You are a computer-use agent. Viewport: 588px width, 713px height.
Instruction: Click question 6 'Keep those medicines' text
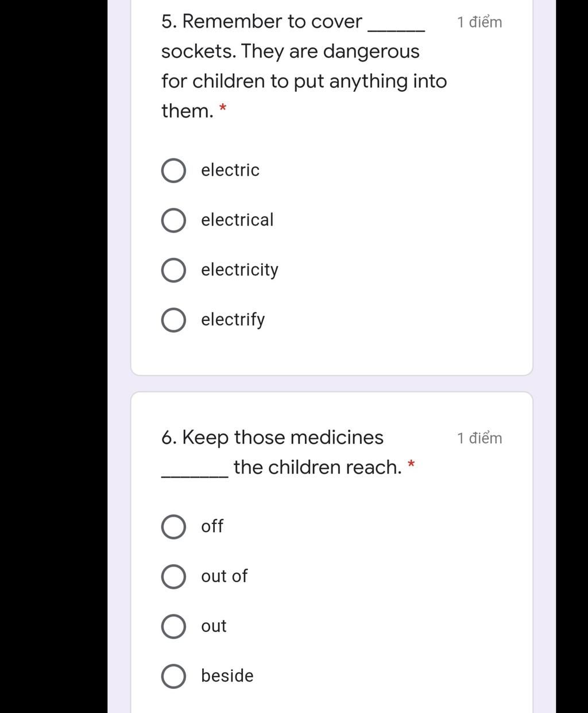272,437
